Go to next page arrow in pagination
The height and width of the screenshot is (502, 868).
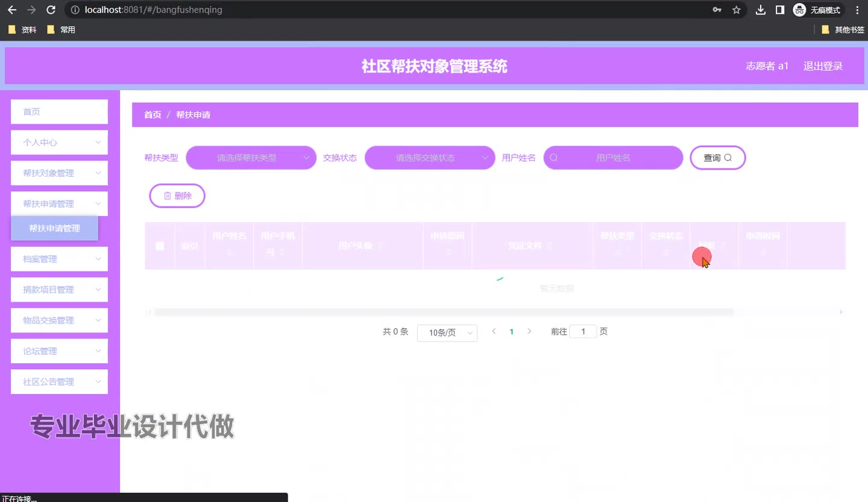529,331
